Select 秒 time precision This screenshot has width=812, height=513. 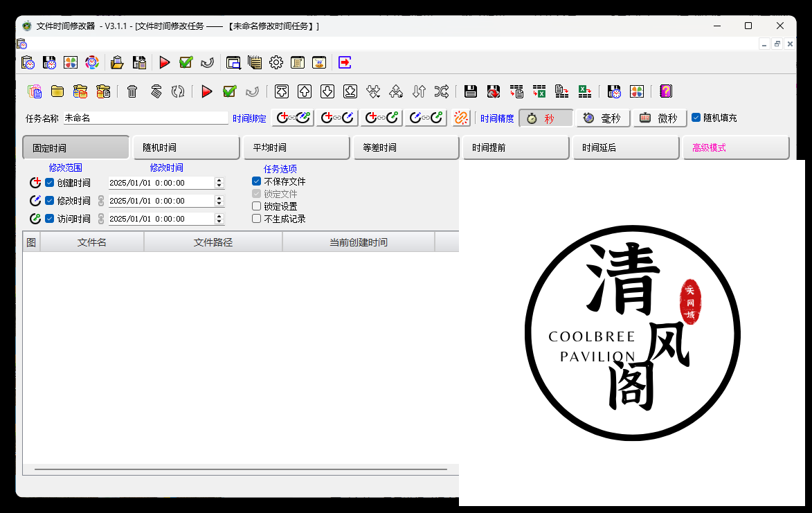pyautogui.click(x=545, y=118)
